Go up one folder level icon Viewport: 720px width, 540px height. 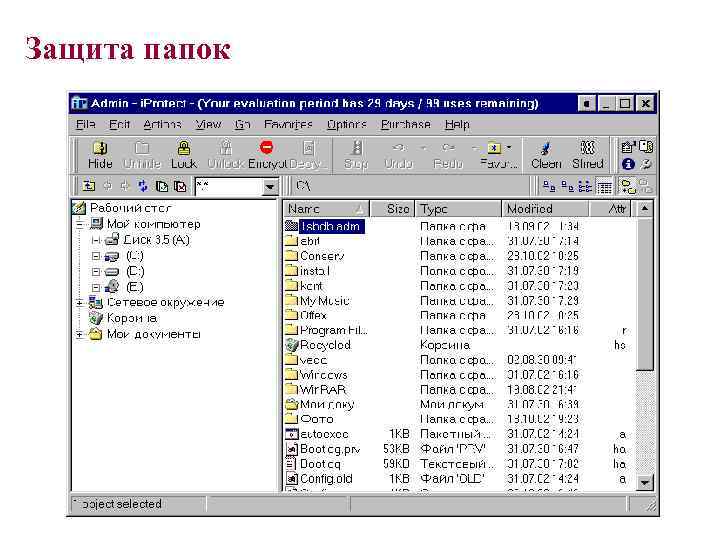89,186
